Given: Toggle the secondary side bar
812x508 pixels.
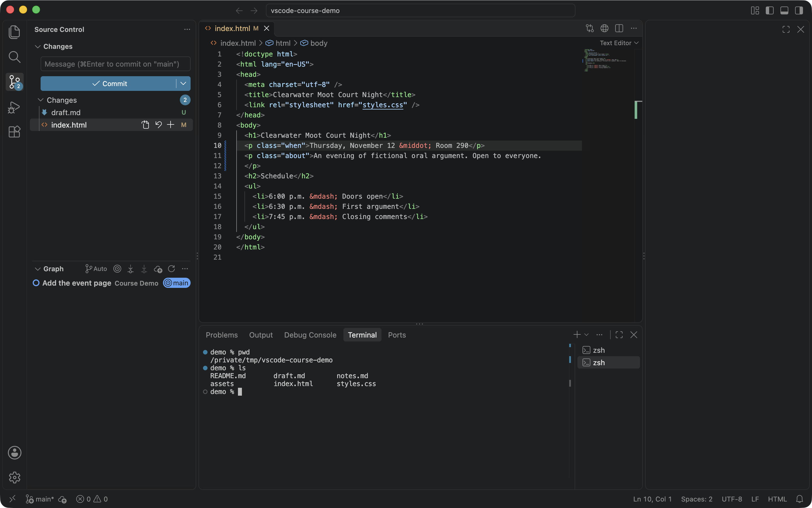Looking at the screenshot, I should pyautogui.click(x=799, y=10).
